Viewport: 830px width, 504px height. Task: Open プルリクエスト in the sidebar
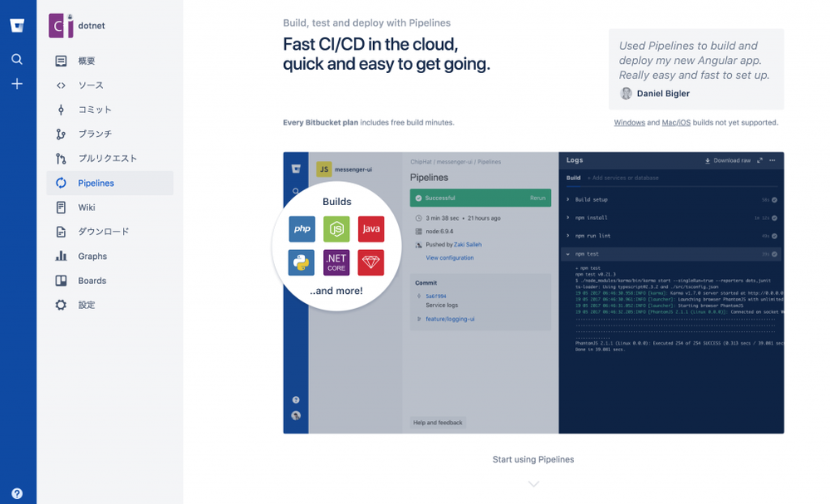[110, 158]
